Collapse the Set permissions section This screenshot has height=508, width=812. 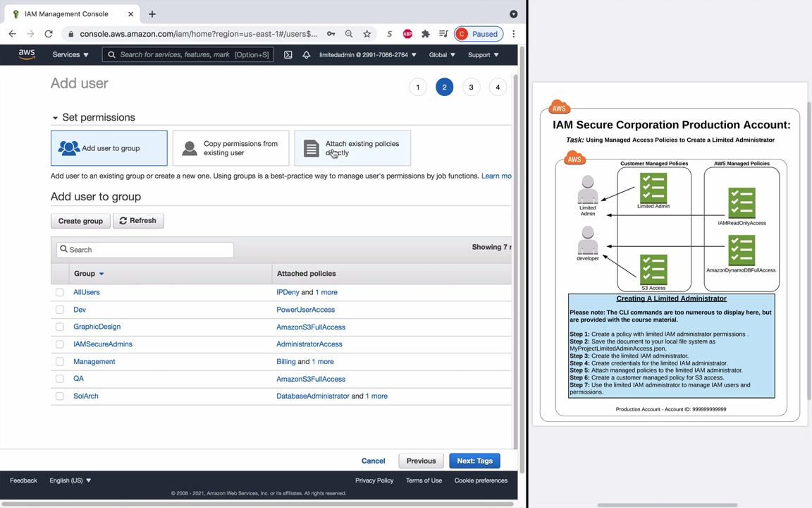[x=55, y=118]
